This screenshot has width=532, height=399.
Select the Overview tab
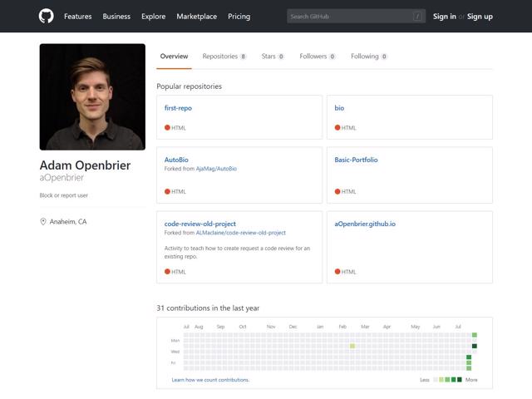174,57
